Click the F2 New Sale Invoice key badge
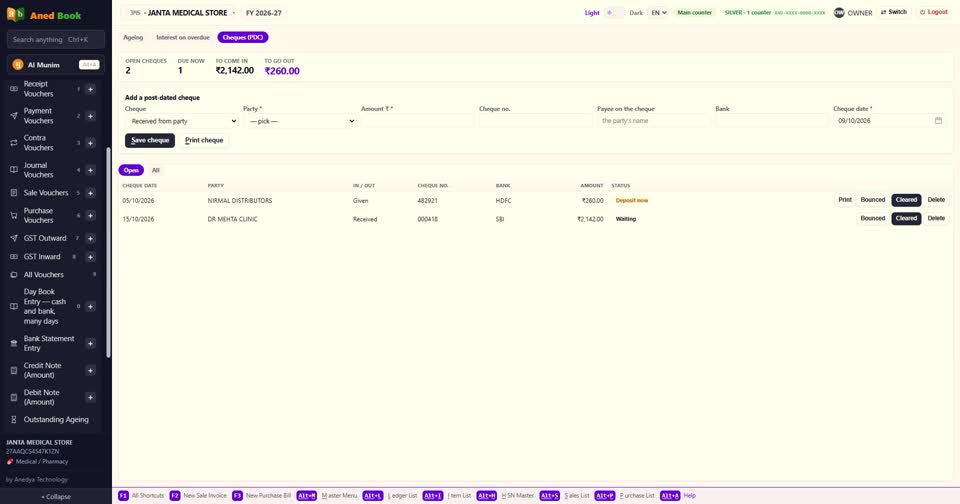960x504 pixels. (174, 495)
